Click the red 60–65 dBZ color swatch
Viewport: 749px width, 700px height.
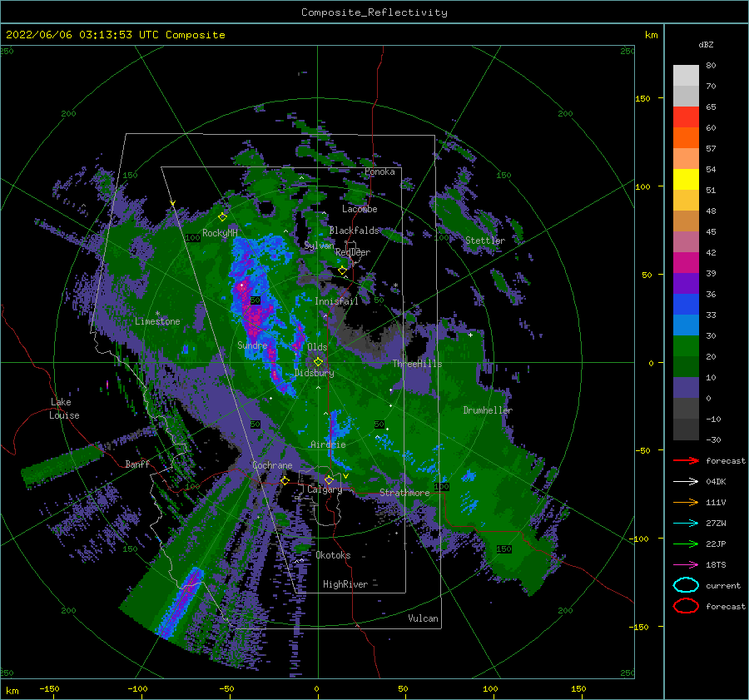pyautogui.click(x=686, y=117)
